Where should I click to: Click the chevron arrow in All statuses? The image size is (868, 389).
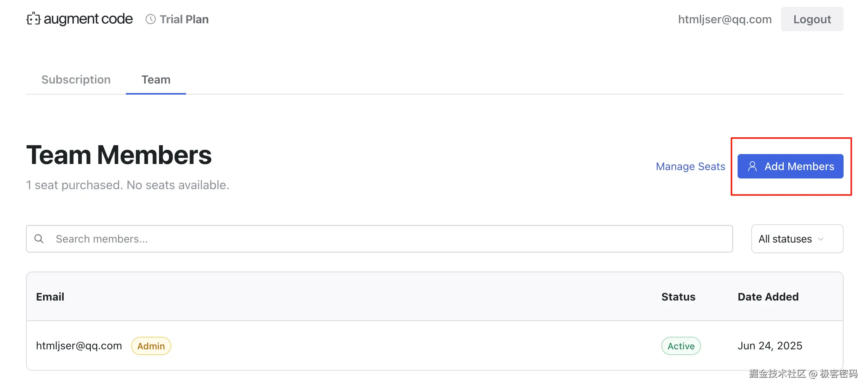point(821,239)
